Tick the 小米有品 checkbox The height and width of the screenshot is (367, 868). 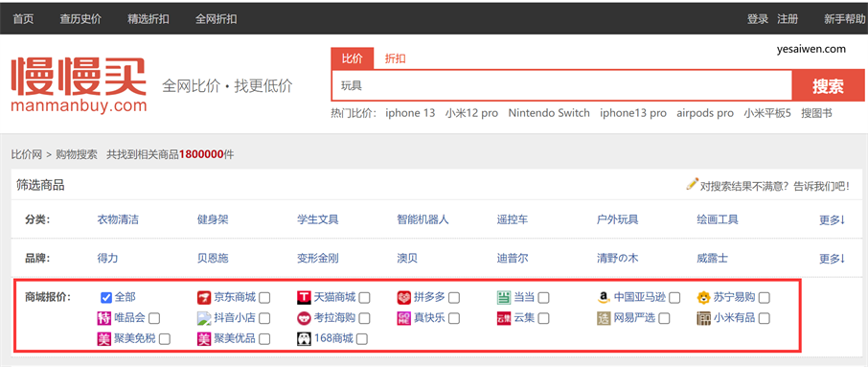point(764,318)
